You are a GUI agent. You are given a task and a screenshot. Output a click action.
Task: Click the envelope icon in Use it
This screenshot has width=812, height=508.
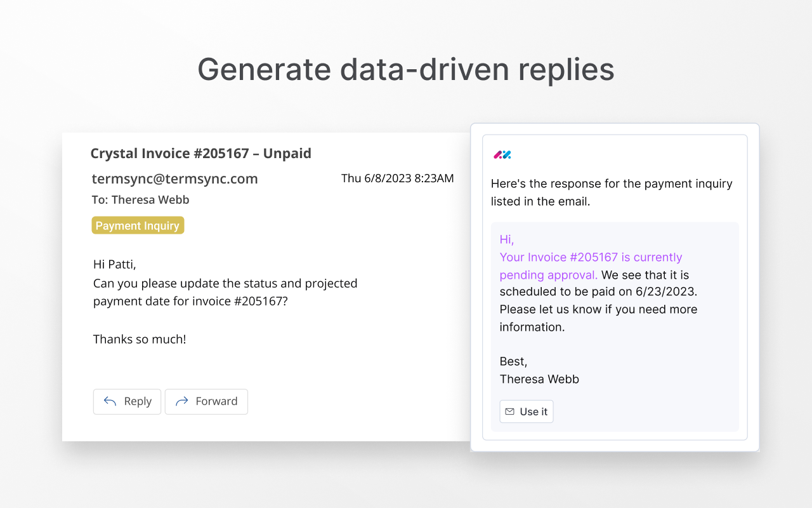(x=509, y=411)
